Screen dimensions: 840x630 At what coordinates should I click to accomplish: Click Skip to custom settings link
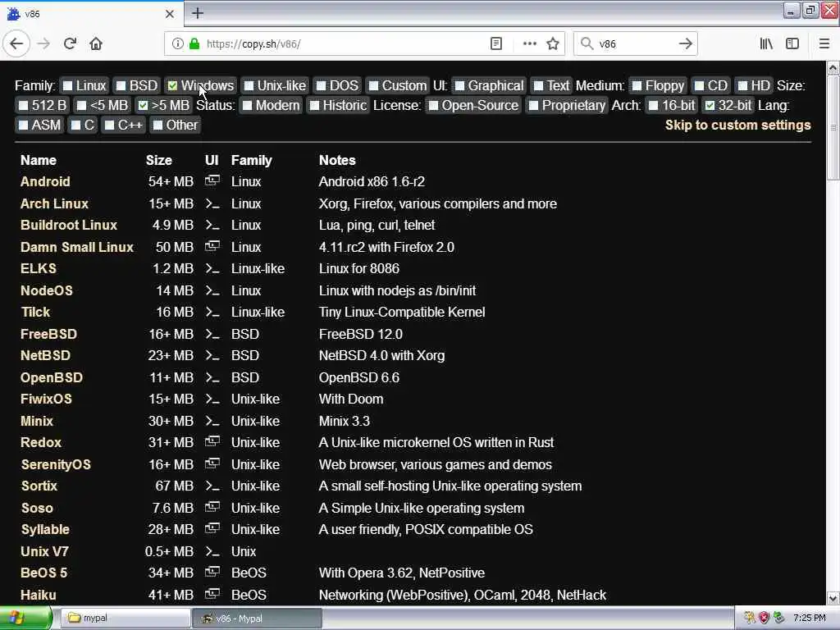(x=737, y=125)
